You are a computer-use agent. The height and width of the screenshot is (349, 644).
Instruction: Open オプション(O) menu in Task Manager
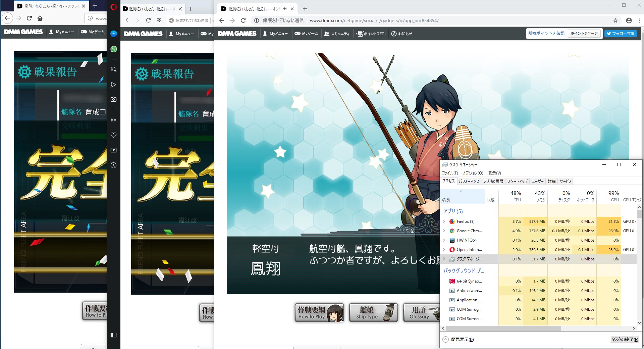(x=473, y=173)
